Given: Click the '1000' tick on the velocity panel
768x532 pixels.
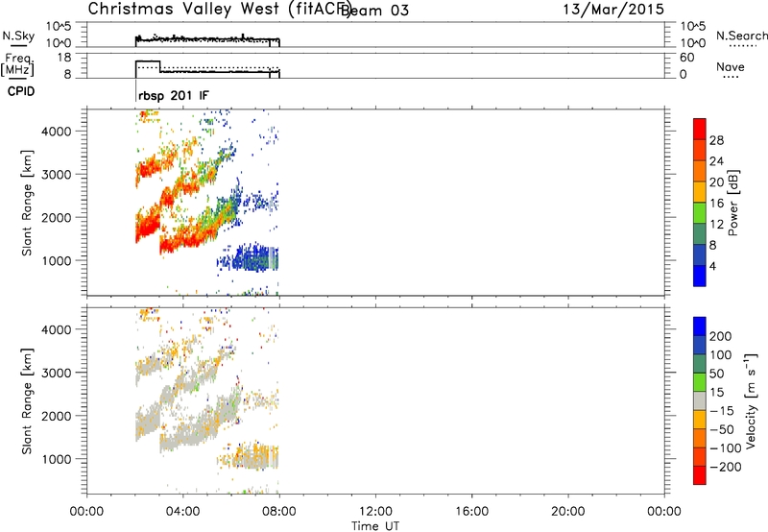Looking at the screenshot, I should [x=57, y=459].
